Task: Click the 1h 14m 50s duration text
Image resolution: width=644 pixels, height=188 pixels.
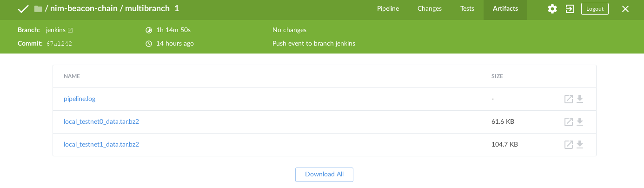Action: [173, 30]
